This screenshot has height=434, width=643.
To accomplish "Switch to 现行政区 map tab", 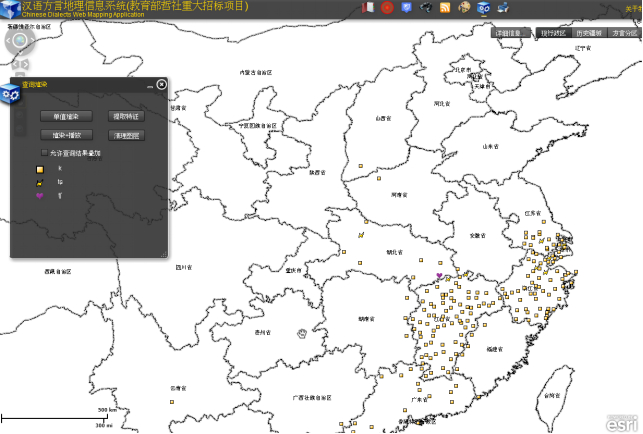I will (554, 33).
